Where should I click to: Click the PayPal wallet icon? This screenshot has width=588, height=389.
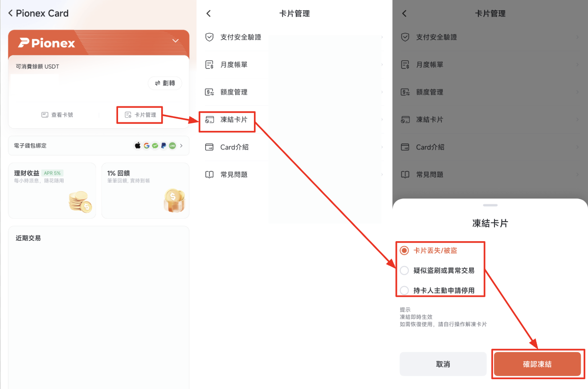[163, 146]
